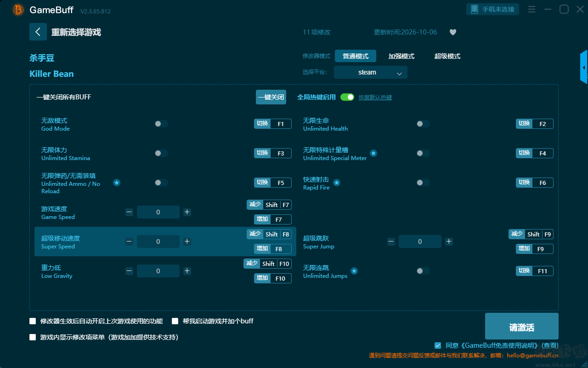Decrease Game Speed with the minus button
This screenshot has width=588, height=368.
[130, 212]
